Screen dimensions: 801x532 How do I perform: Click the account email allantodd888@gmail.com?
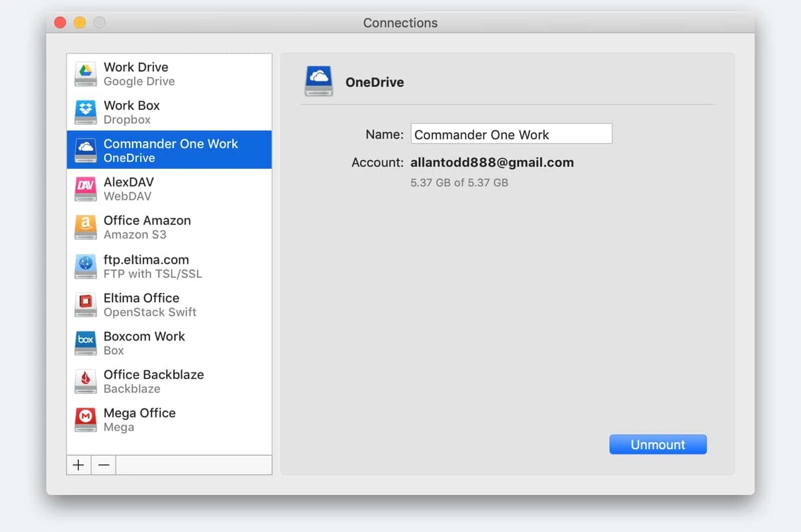click(492, 162)
